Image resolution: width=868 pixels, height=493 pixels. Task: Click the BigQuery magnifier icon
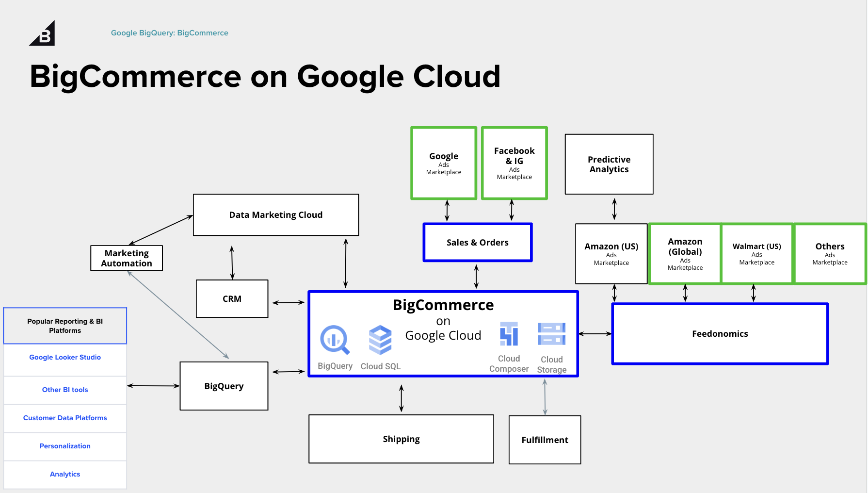[335, 340]
